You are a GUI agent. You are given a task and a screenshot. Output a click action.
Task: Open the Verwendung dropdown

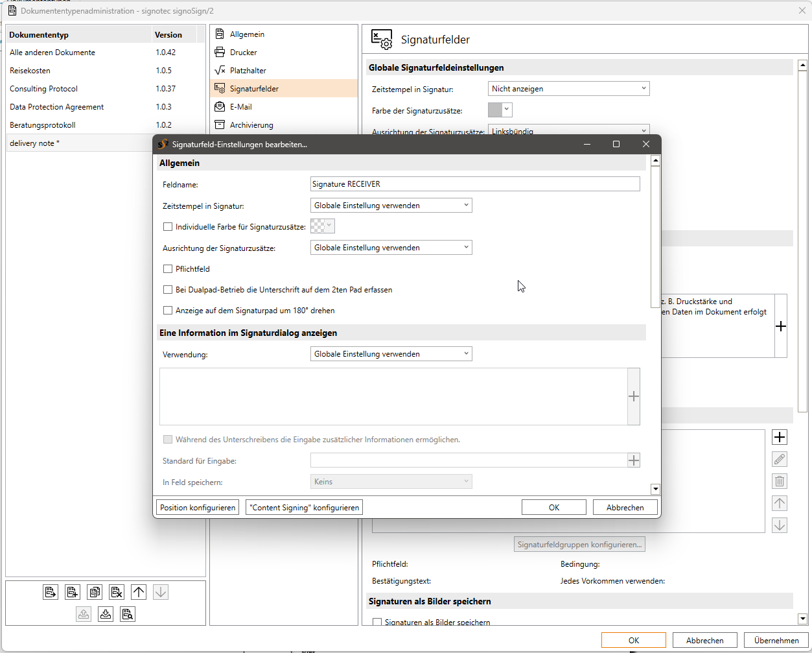pyautogui.click(x=391, y=354)
